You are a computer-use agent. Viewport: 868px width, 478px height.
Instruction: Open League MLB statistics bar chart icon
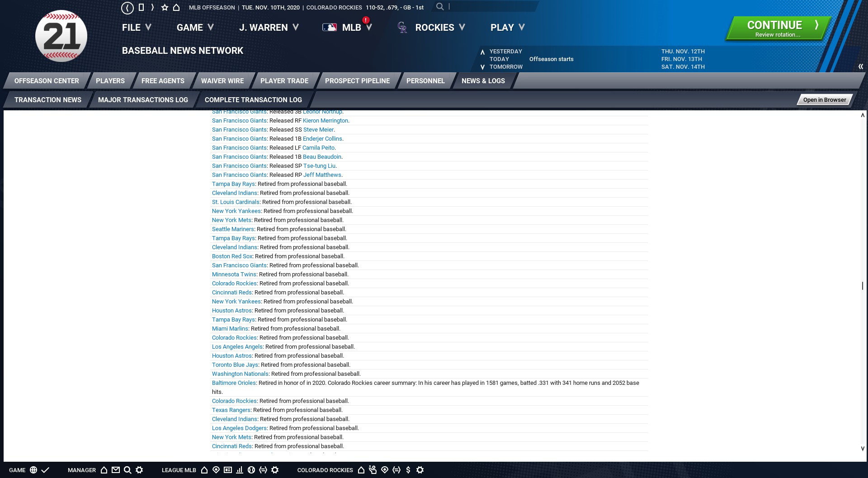click(x=240, y=470)
